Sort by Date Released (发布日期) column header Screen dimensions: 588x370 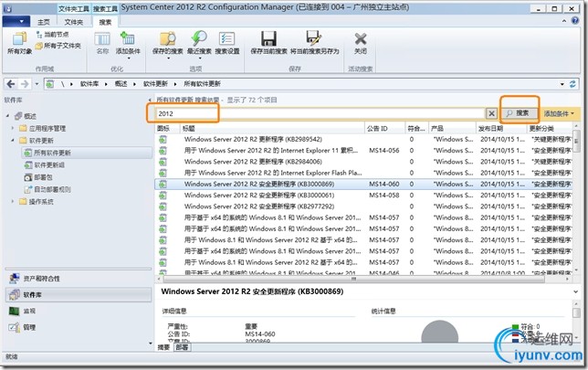500,128
